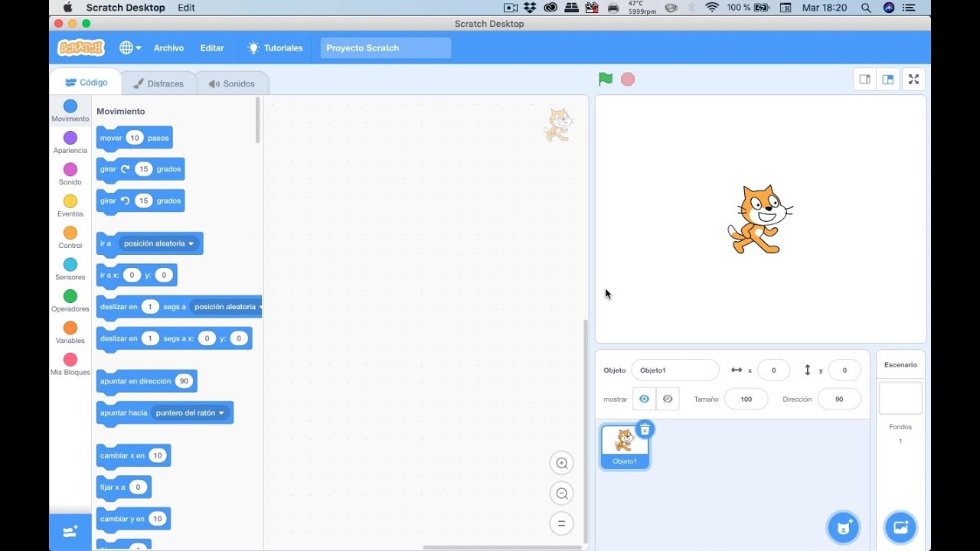Open 'deslizar en segs a posición aleatoria' dropdown
980x551 pixels.
pos(226,307)
